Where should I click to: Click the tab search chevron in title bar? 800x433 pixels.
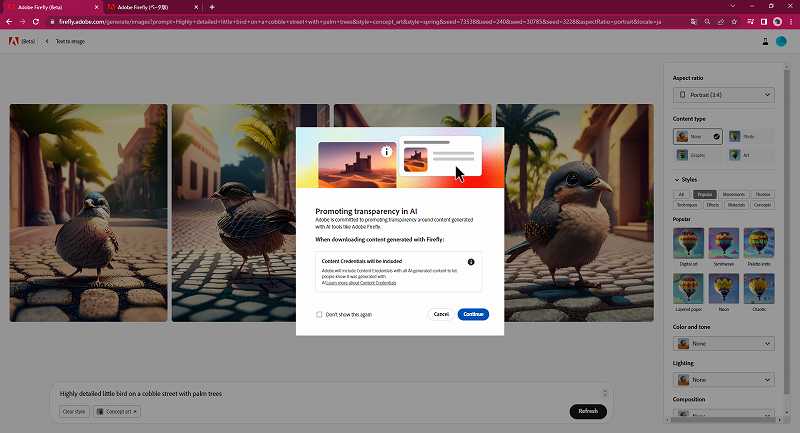732,6
